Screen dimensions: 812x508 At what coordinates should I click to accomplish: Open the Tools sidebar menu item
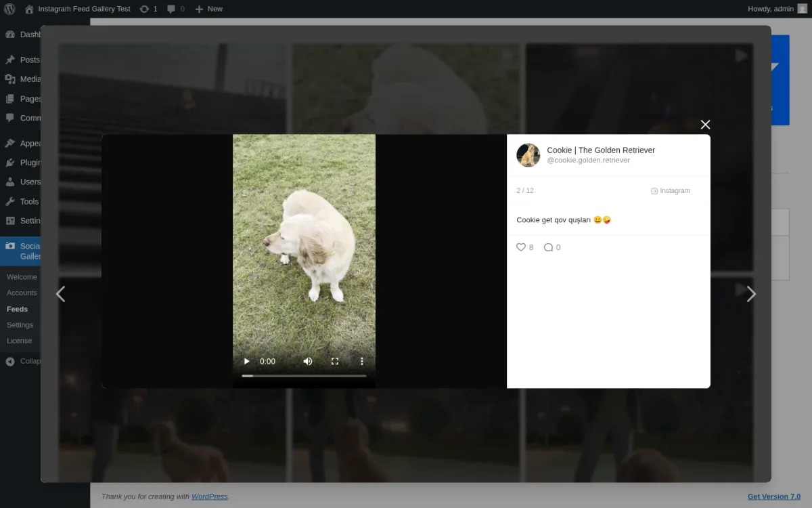point(20,201)
